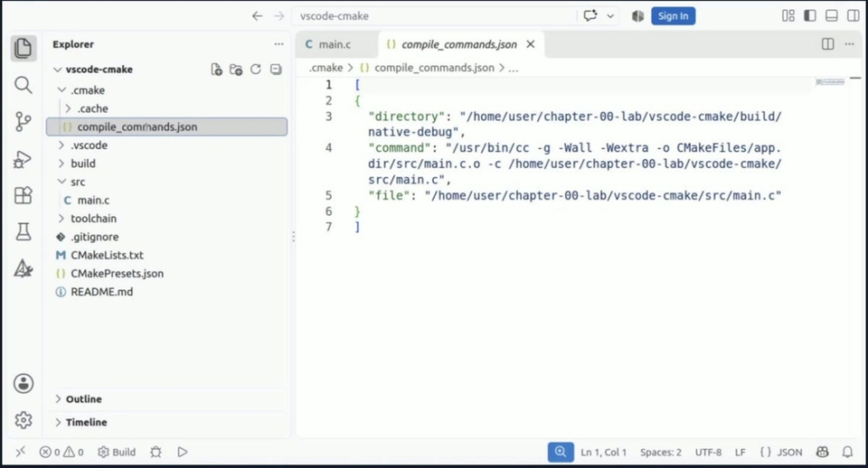The width and height of the screenshot is (868, 468).
Task: Click the editor minimap
Action: click(x=830, y=82)
